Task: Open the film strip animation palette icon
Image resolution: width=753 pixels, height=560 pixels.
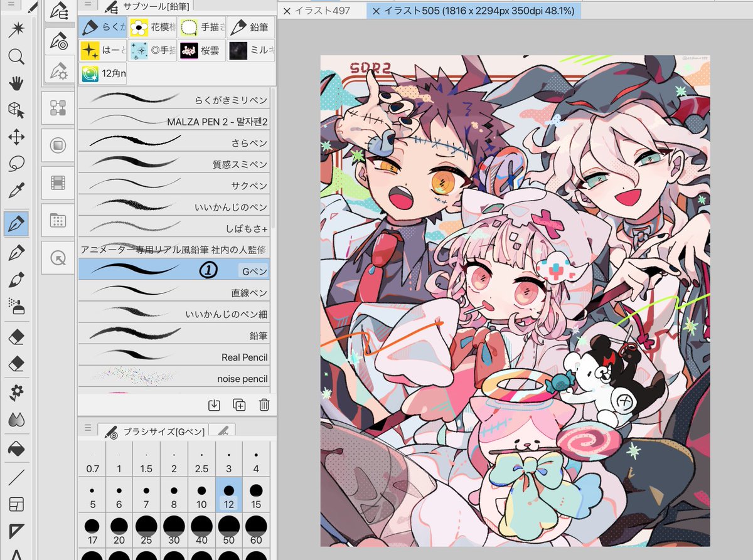Action: (x=58, y=182)
